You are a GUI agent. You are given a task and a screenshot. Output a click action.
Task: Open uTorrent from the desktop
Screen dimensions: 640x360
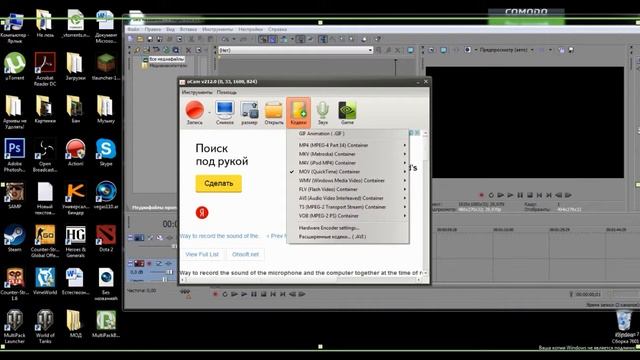coord(14,66)
